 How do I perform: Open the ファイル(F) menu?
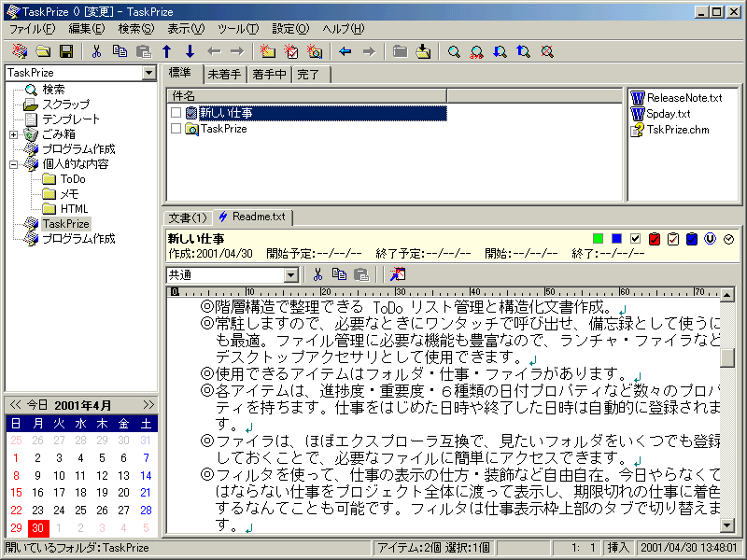pos(32,29)
